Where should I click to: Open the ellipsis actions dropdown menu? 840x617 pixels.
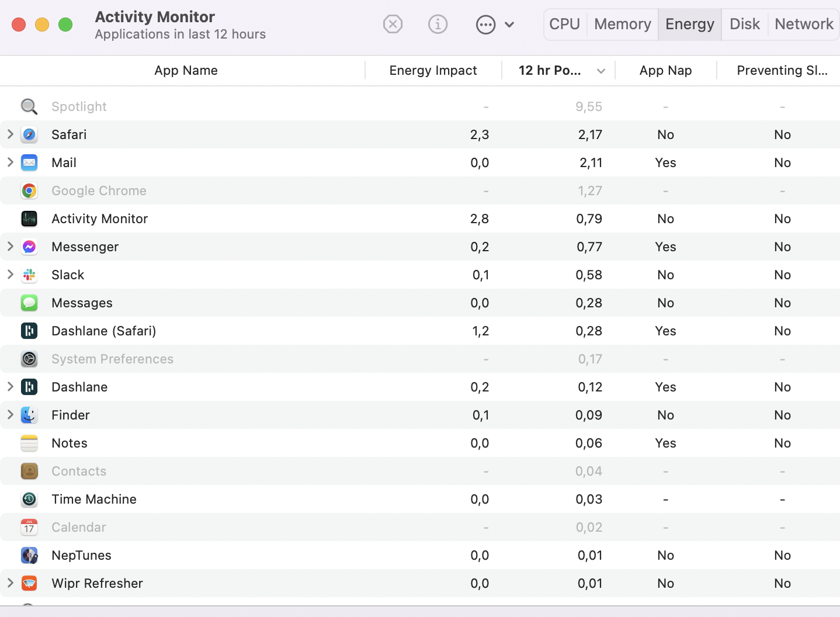pyautogui.click(x=495, y=25)
